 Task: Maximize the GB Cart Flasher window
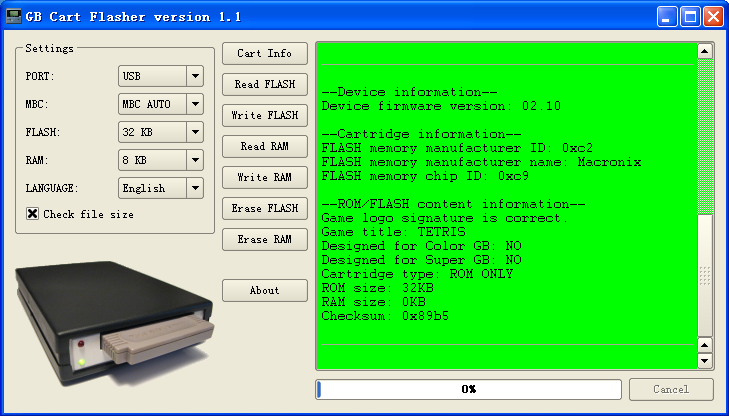690,16
